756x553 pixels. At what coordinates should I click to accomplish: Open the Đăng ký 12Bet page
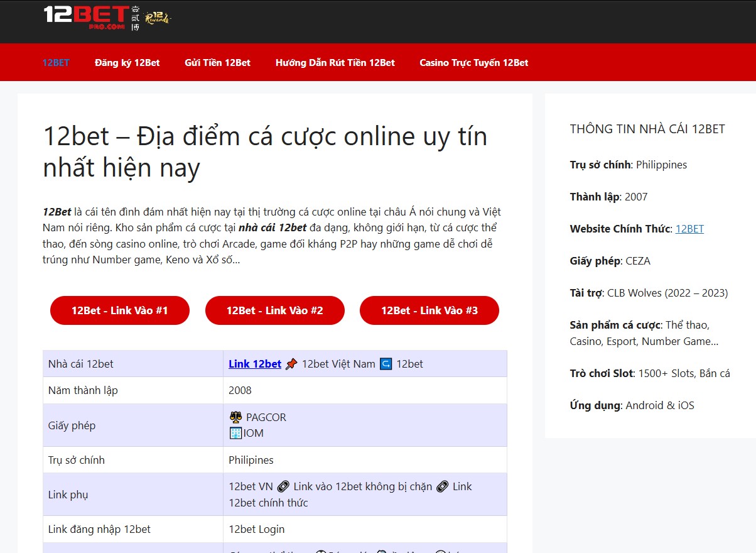[x=127, y=62]
